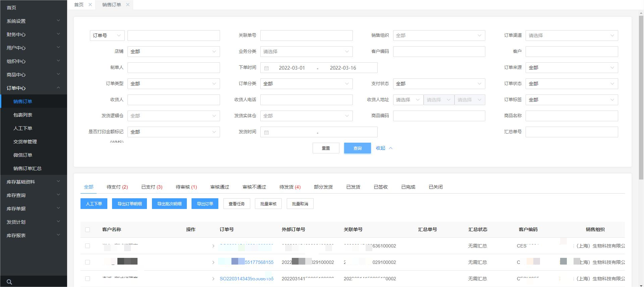Click 导出批次明细 button

coord(169,204)
